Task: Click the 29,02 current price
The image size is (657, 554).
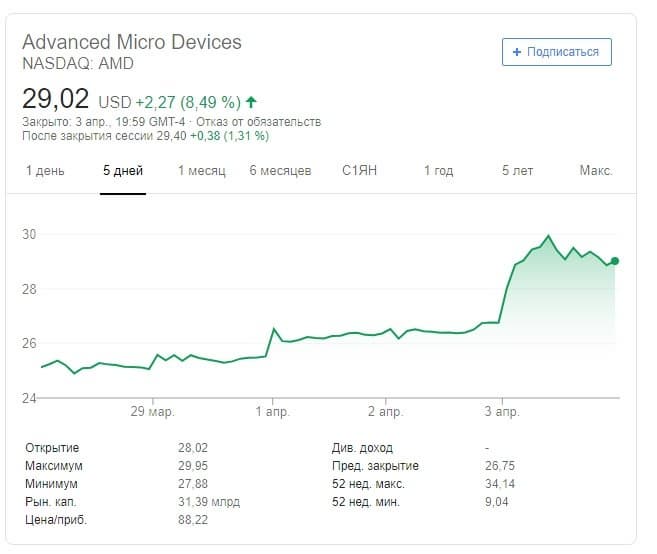Action: coord(55,99)
